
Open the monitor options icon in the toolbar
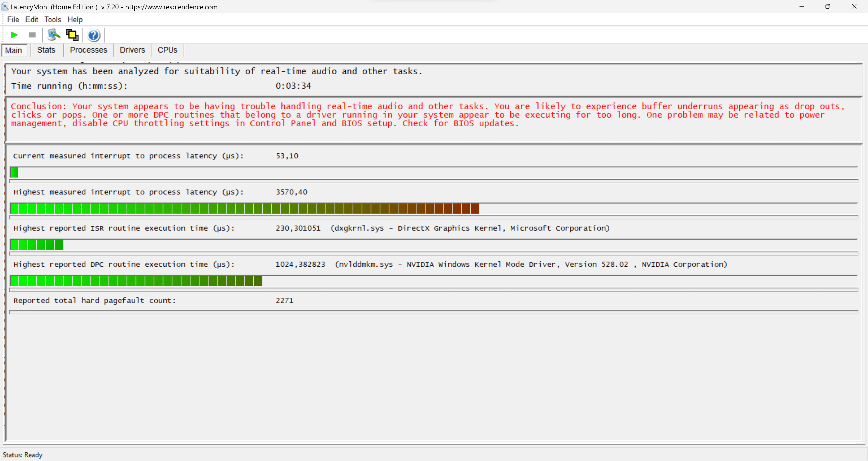[53, 35]
